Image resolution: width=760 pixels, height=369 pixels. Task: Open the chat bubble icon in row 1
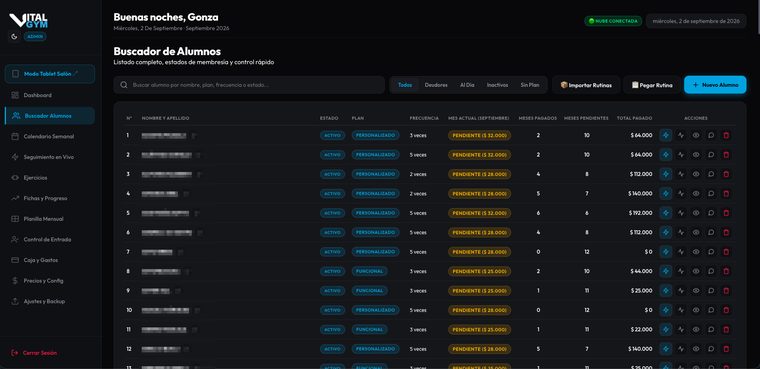(x=711, y=135)
